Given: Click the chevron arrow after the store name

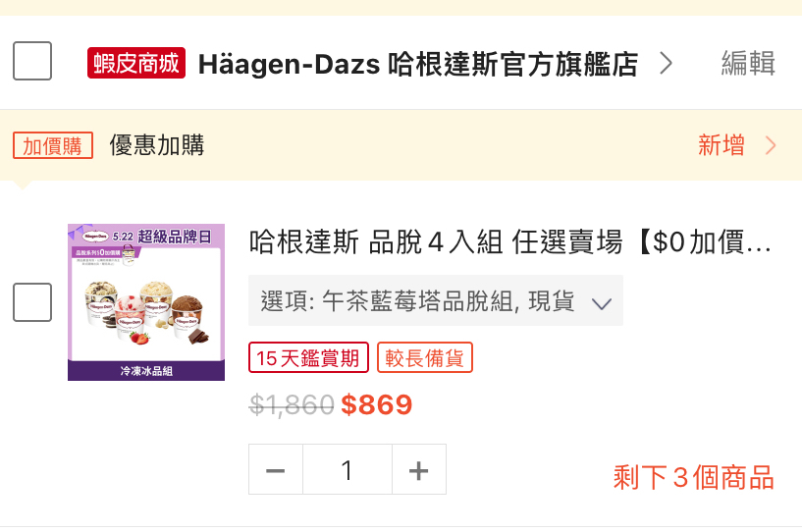Looking at the screenshot, I should click(x=666, y=64).
